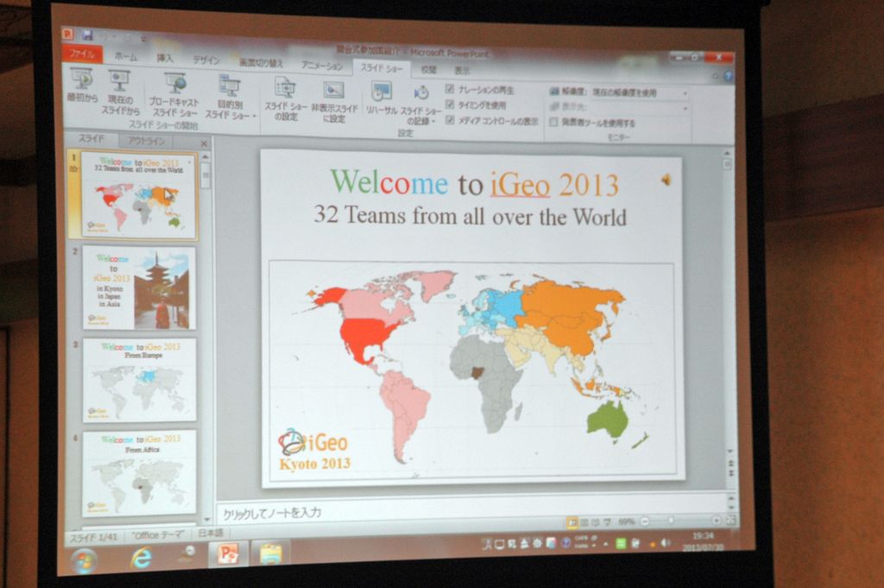Select slide 3 thumbnail From Europe
Image resolution: width=884 pixels, height=588 pixels.
(139, 379)
